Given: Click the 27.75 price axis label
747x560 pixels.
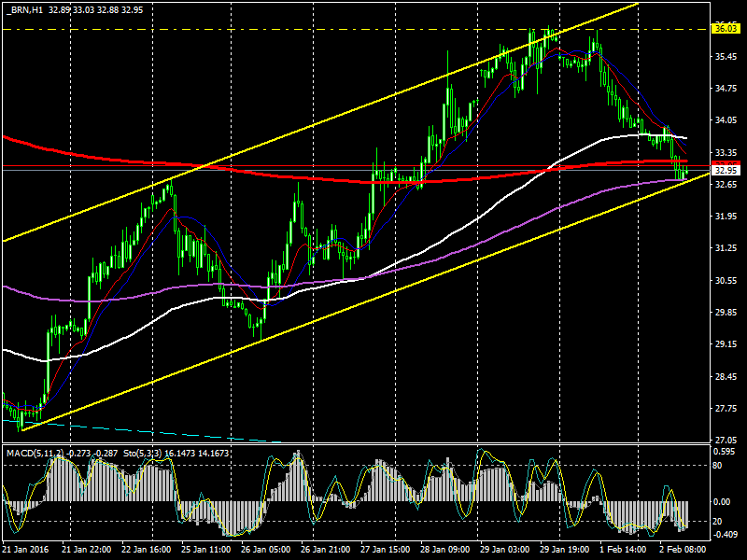Looking at the screenshot, I should [726, 409].
